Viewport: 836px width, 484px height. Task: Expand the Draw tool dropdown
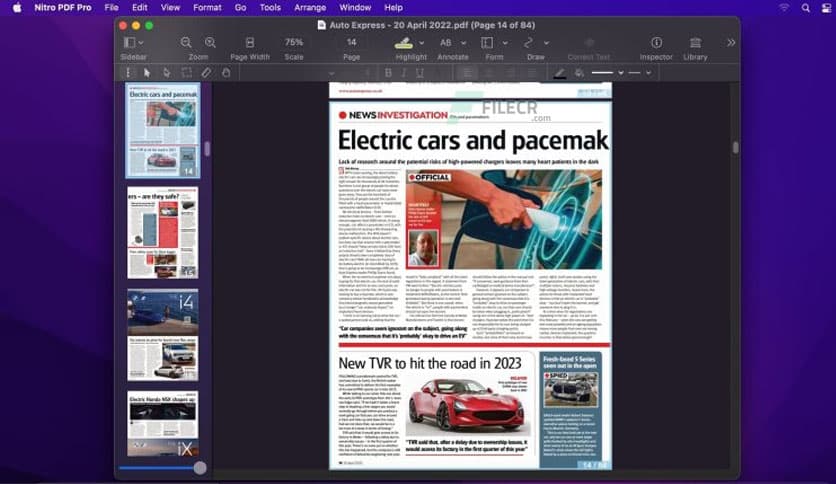546,43
